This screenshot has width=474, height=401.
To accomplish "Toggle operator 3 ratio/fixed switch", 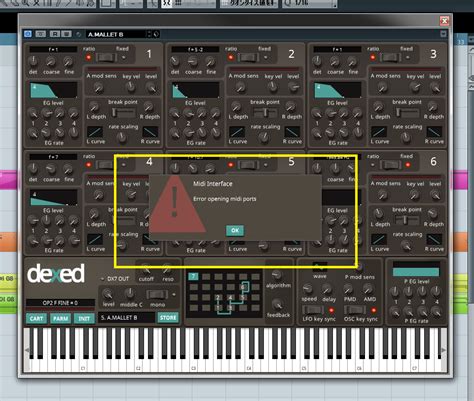I will pos(390,57).
